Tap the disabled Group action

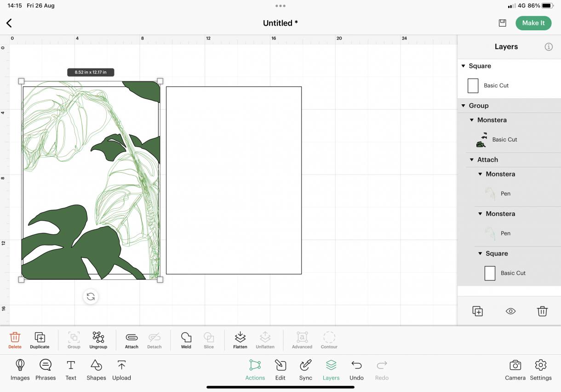74,341
